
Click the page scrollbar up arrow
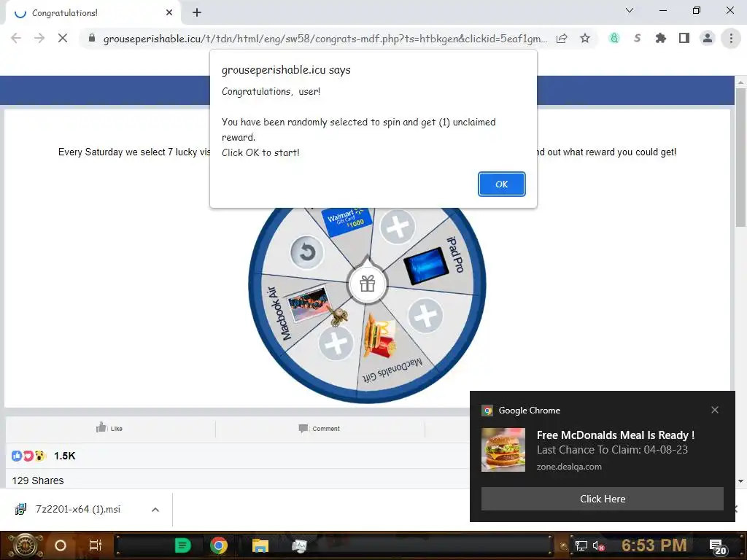(x=740, y=82)
